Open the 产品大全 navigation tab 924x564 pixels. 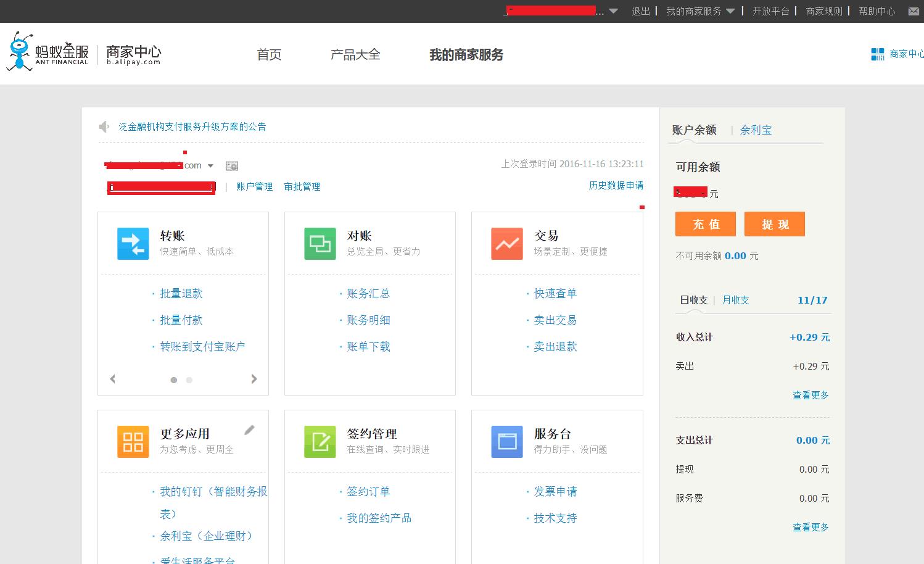[355, 55]
